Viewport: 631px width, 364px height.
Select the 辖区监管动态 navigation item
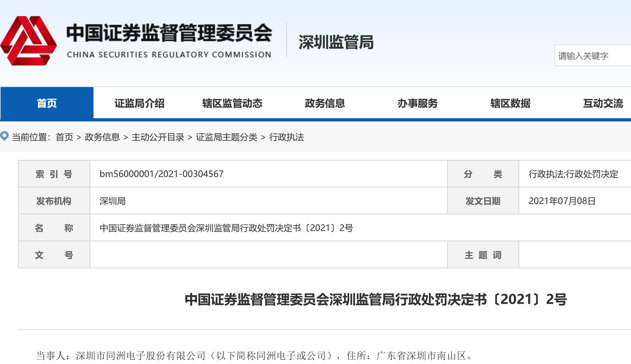point(232,103)
